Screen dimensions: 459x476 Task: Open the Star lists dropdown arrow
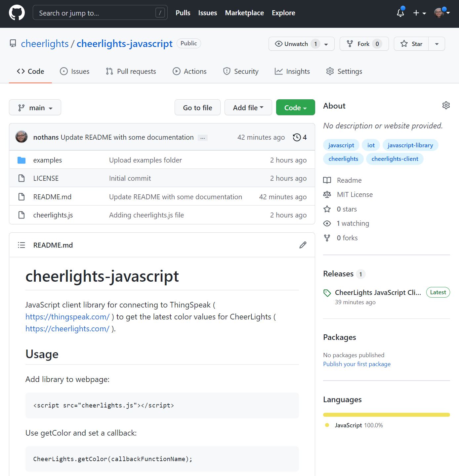(437, 44)
